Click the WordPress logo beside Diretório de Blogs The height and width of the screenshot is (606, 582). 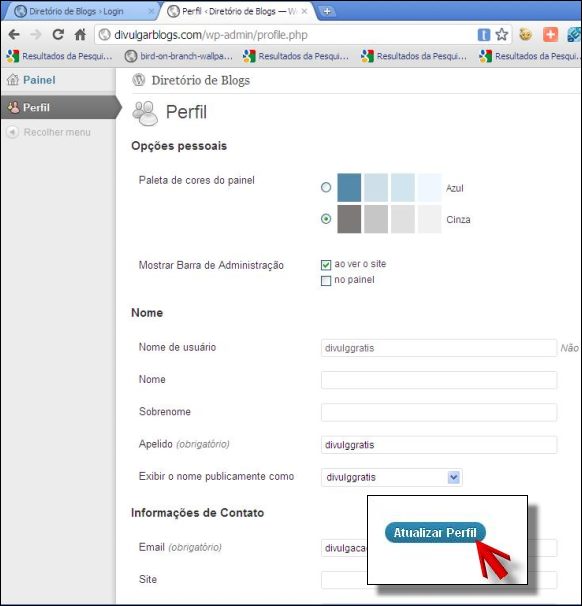coord(139,80)
